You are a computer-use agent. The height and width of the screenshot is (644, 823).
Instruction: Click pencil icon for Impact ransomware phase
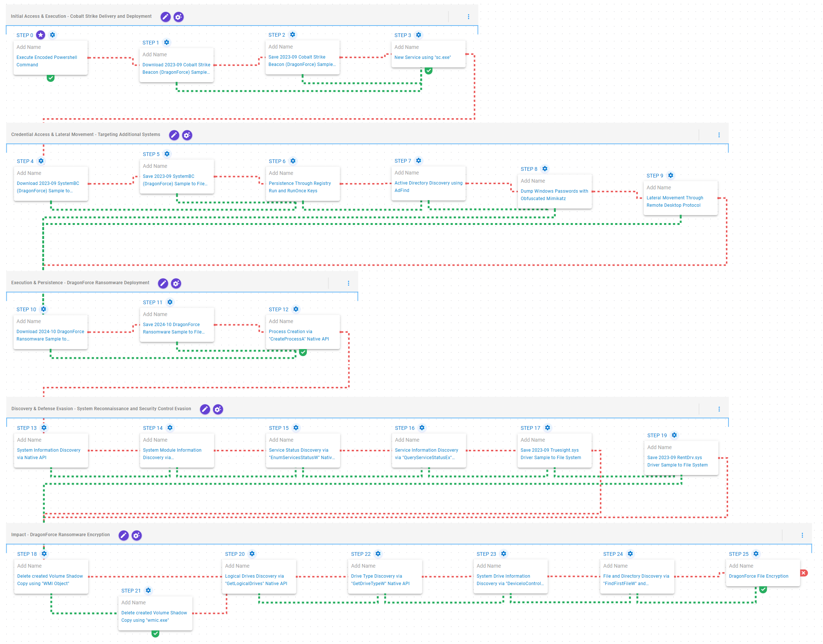click(123, 535)
